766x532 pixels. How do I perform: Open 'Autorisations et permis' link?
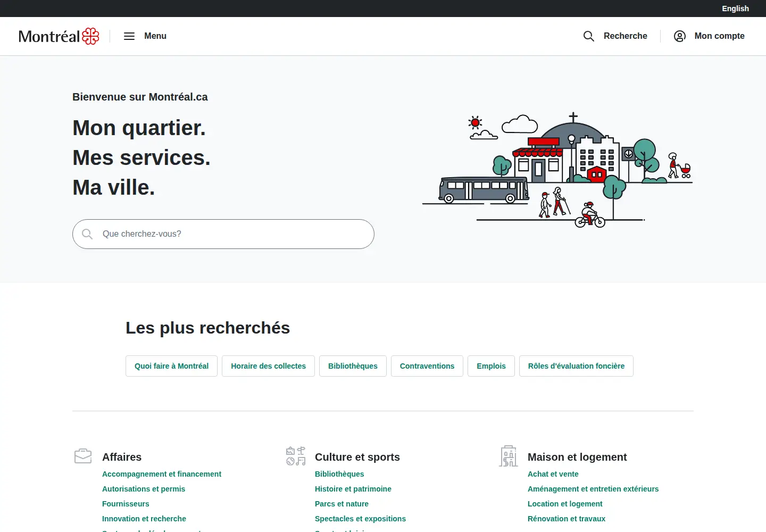pyautogui.click(x=144, y=489)
